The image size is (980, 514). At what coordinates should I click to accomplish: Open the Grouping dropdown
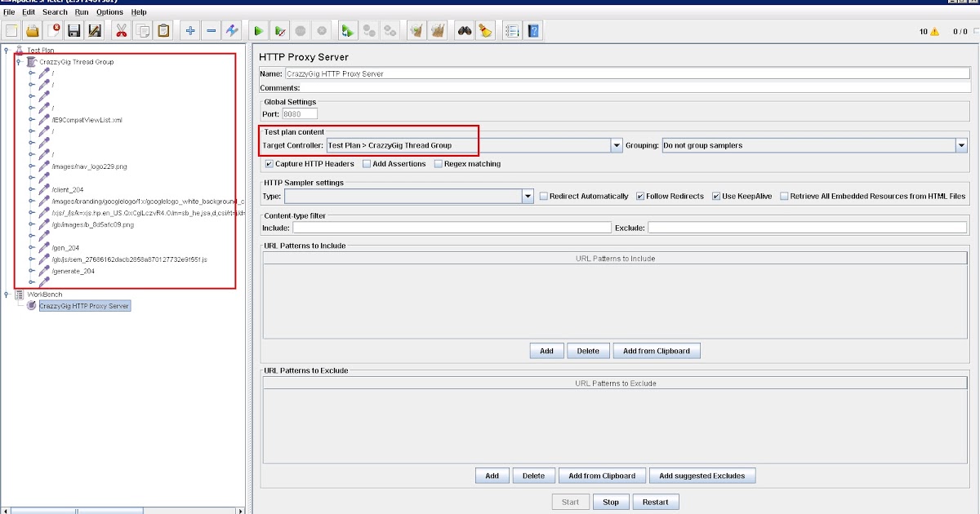[962, 144]
